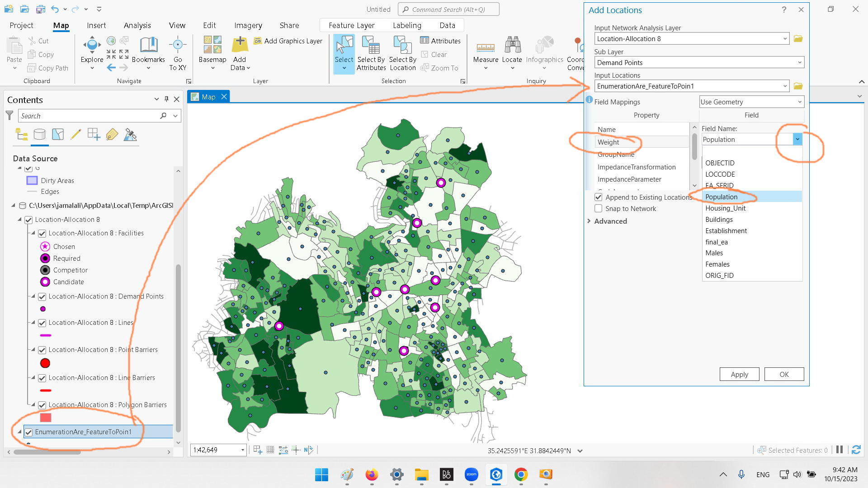The image size is (868, 488).
Task: Open the Analysis menu
Action: click(137, 25)
